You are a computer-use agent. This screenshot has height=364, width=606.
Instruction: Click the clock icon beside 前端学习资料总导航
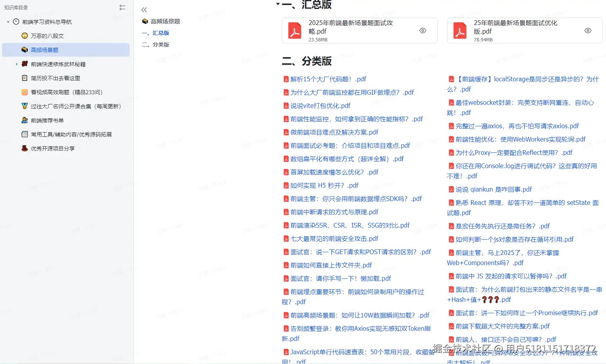pos(15,22)
